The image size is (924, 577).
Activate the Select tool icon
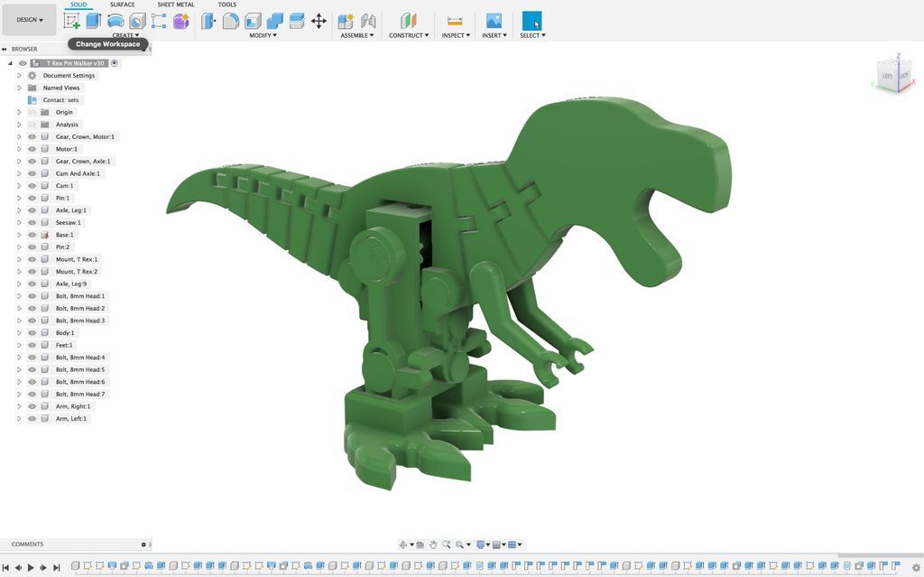[532, 22]
